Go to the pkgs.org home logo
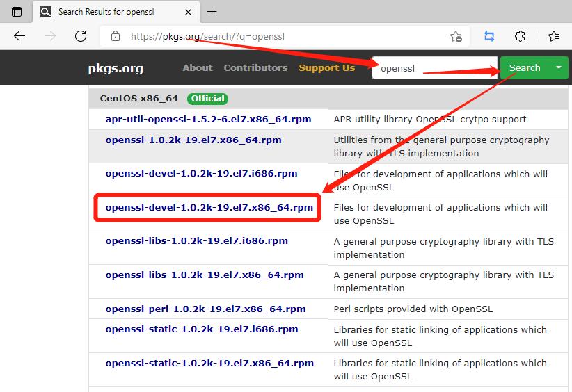The image size is (572, 392). pyautogui.click(x=116, y=68)
